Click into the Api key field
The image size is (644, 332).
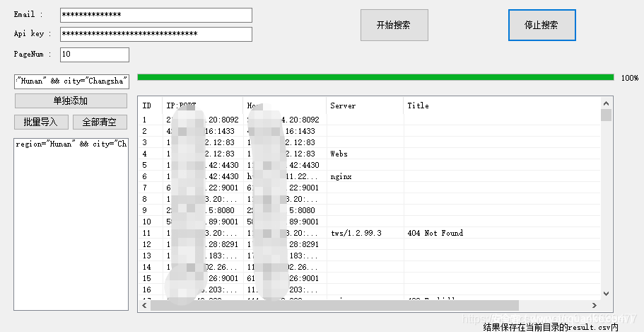156,34
